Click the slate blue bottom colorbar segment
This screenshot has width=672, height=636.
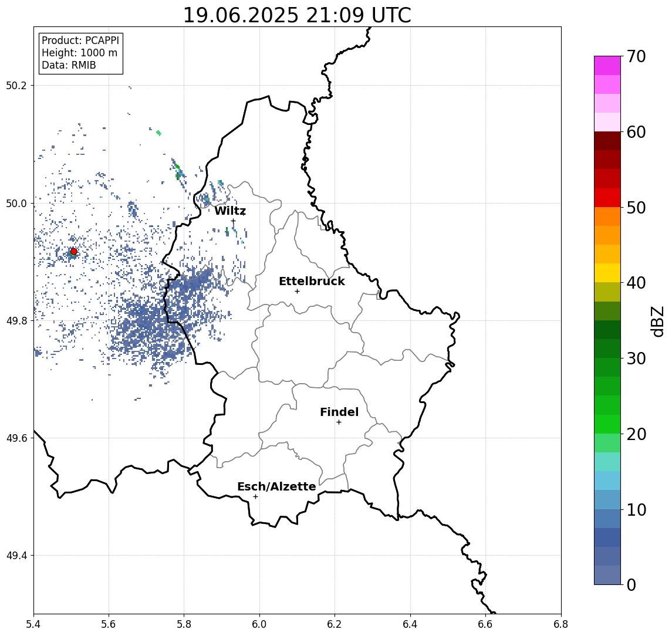click(607, 575)
